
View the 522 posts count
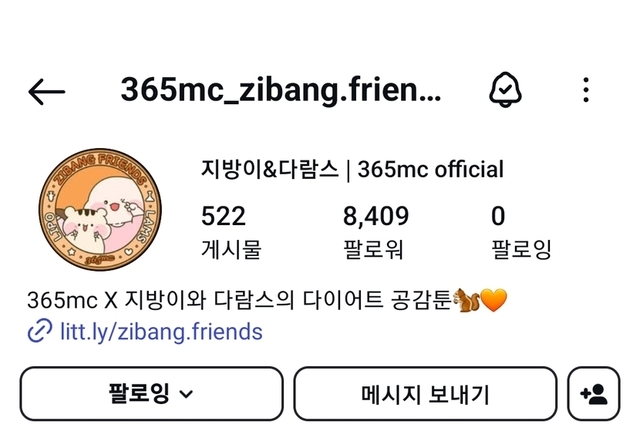click(x=231, y=232)
